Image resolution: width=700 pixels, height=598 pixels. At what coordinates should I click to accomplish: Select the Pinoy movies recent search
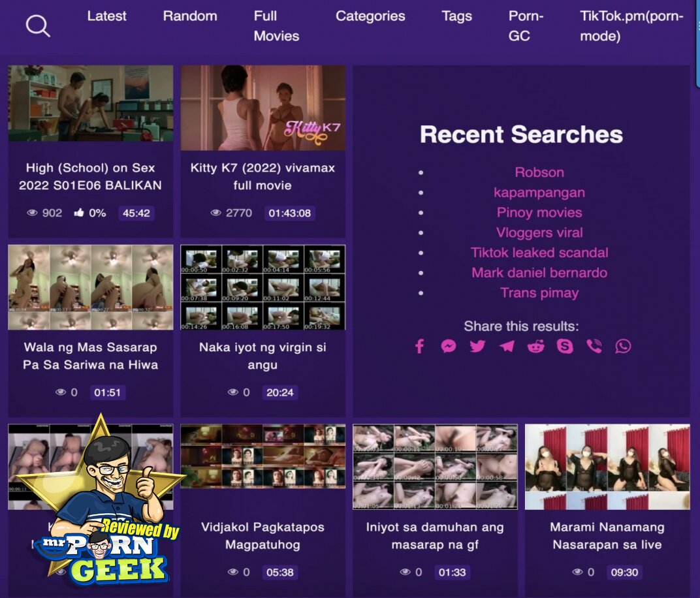[539, 213]
